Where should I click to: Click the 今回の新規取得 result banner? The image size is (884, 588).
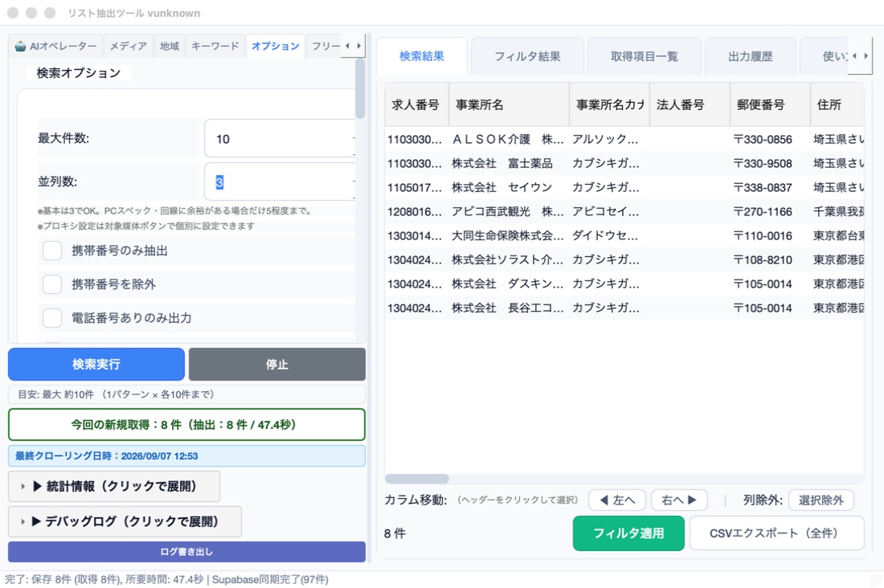[186, 424]
